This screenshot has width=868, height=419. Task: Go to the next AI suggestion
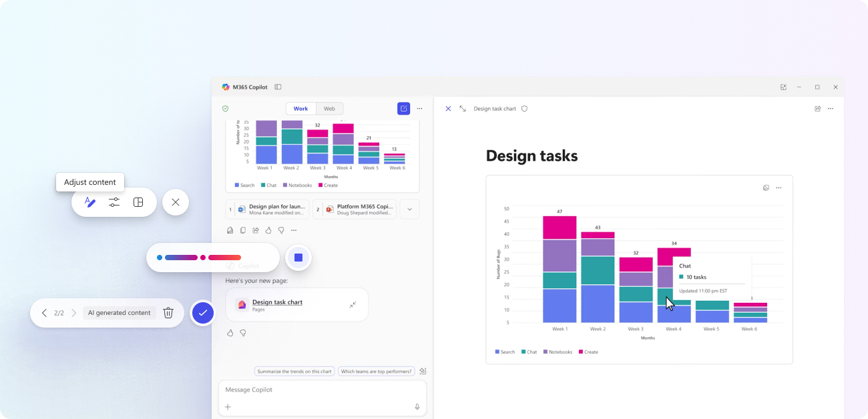click(73, 313)
